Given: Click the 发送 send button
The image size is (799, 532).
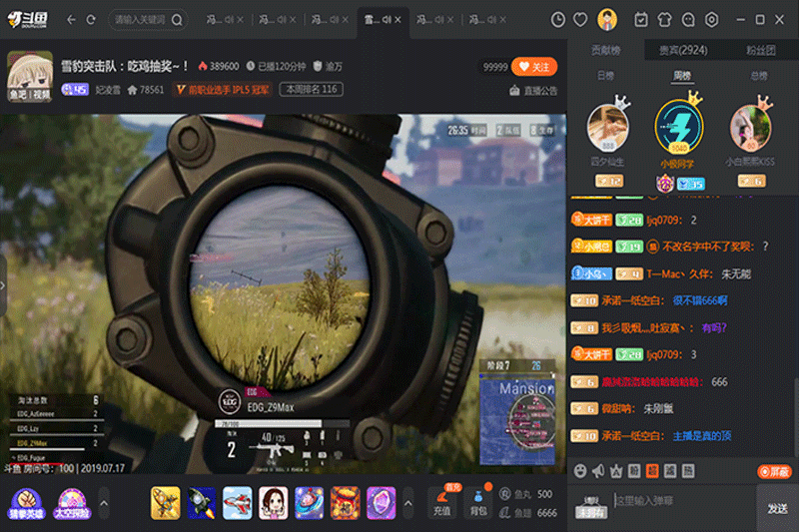Looking at the screenshot, I should coord(777,508).
